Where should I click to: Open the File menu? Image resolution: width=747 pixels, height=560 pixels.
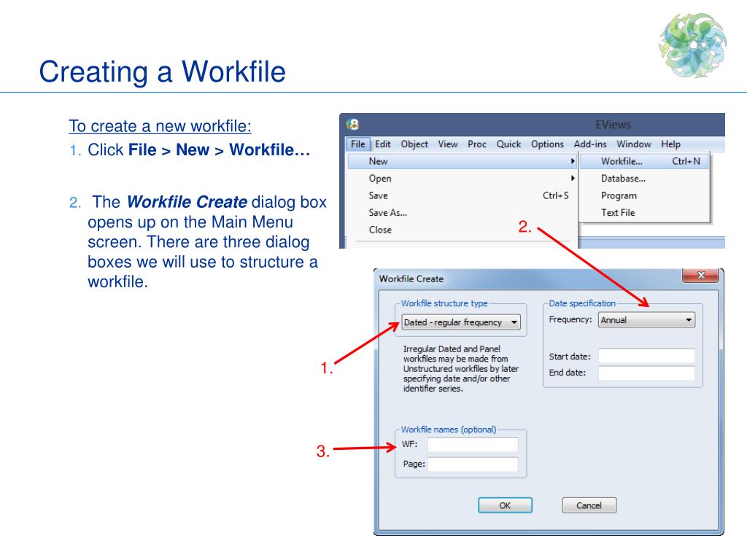(x=357, y=144)
